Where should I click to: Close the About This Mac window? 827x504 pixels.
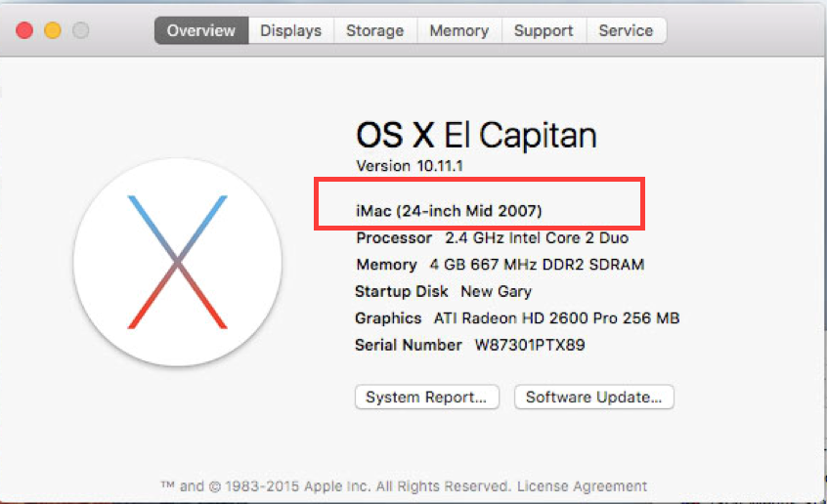click(x=25, y=30)
